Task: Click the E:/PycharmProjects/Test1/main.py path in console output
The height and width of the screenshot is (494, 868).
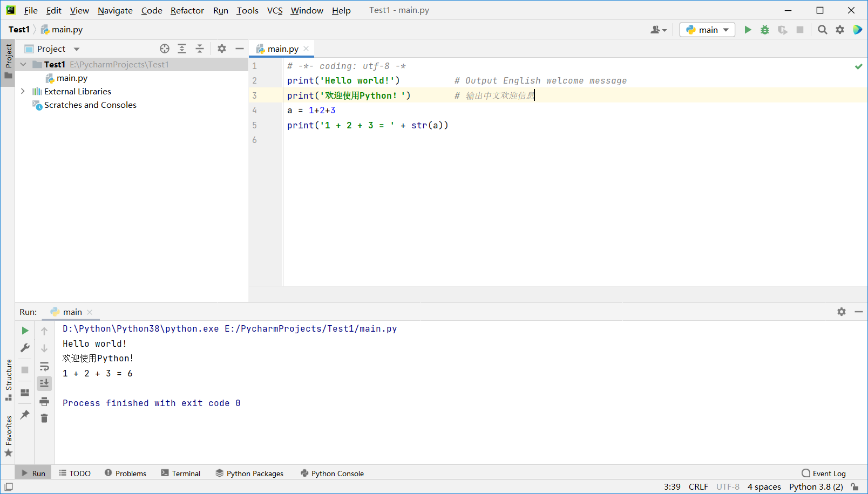Action: (310, 328)
